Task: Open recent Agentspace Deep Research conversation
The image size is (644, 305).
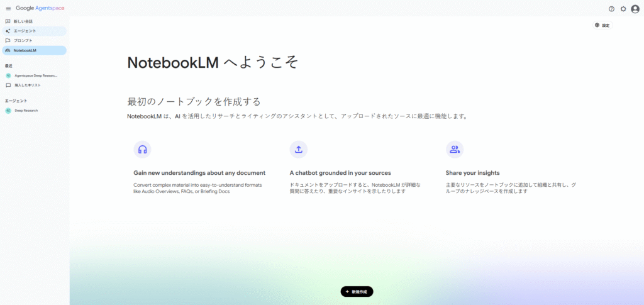Action: [x=34, y=75]
